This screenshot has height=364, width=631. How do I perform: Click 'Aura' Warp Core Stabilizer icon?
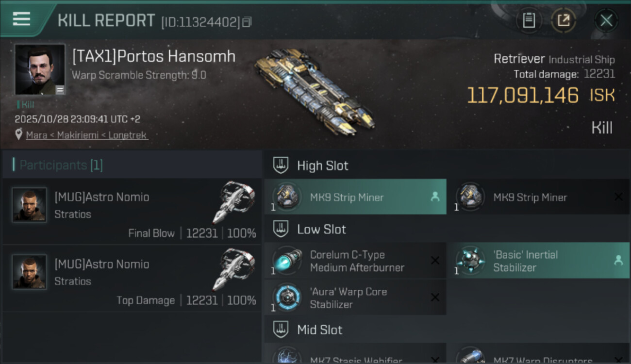[x=287, y=297]
